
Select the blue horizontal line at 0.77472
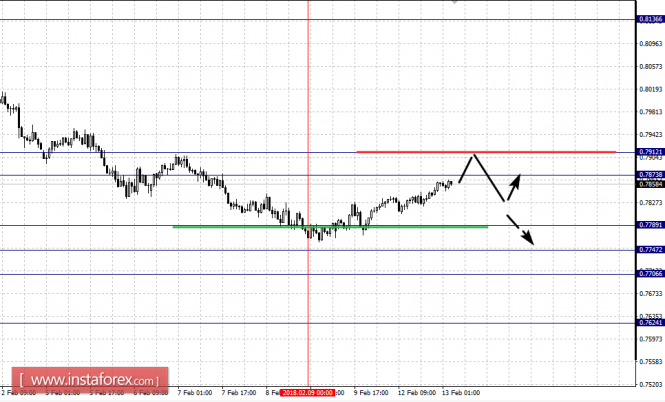tap(318, 250)
